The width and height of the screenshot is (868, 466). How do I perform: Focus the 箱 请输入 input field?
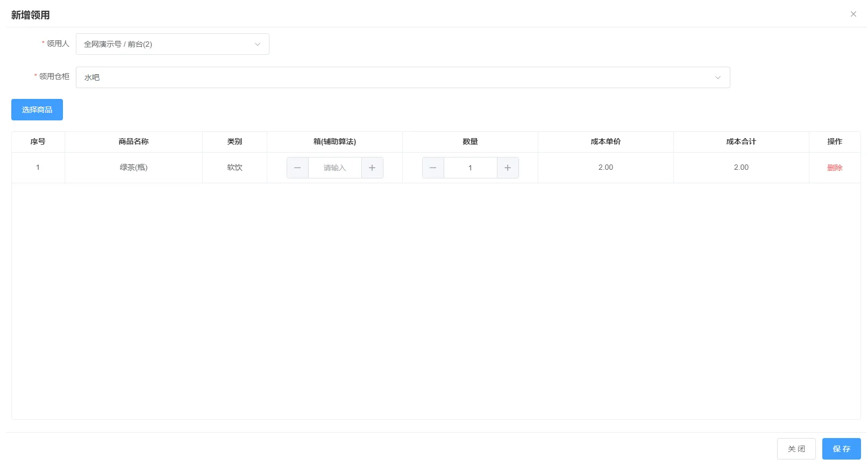click(x=335, y=168)
